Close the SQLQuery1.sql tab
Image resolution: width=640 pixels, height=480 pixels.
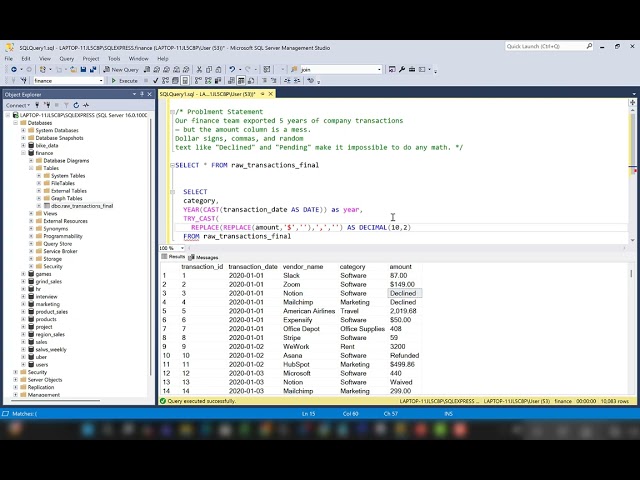click(271, 94)
